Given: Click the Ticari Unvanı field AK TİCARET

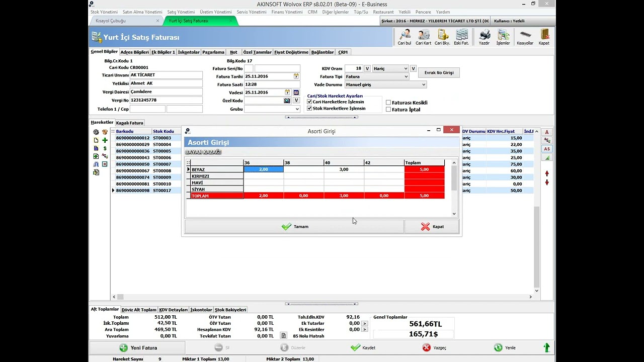Looking at the screenshot, I should (166, 75).
